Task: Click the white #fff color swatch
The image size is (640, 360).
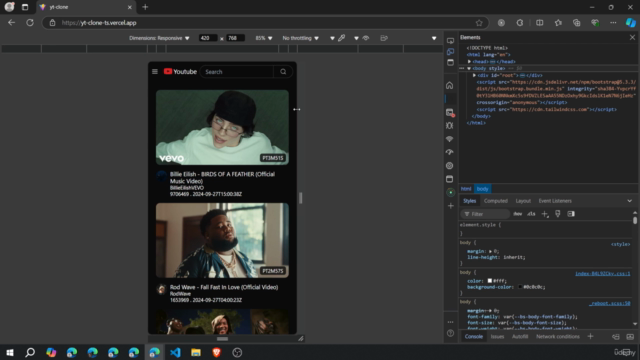Action: tap(489, 281)
